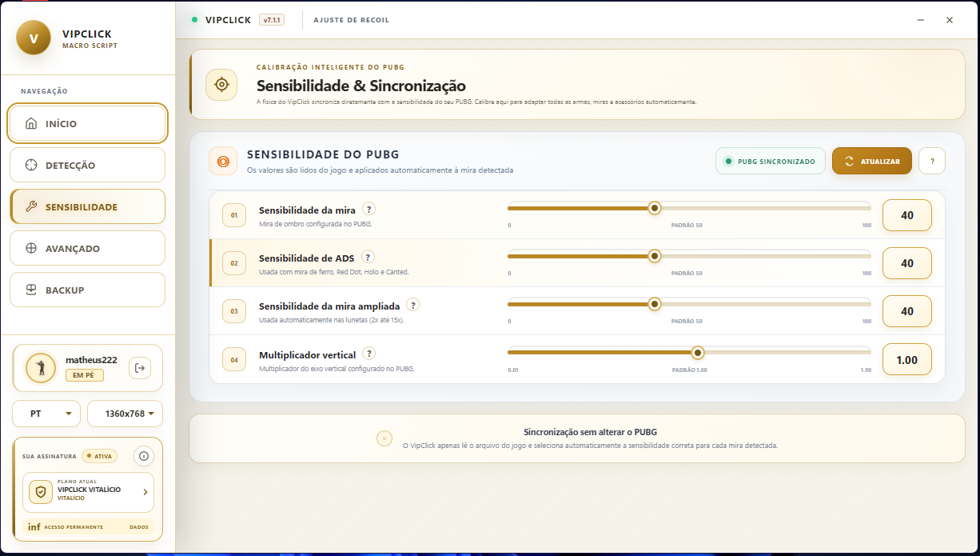Click the mira ampliada slider handle
The width and height of the screenshot is (980, 556).
coord(655,304)
